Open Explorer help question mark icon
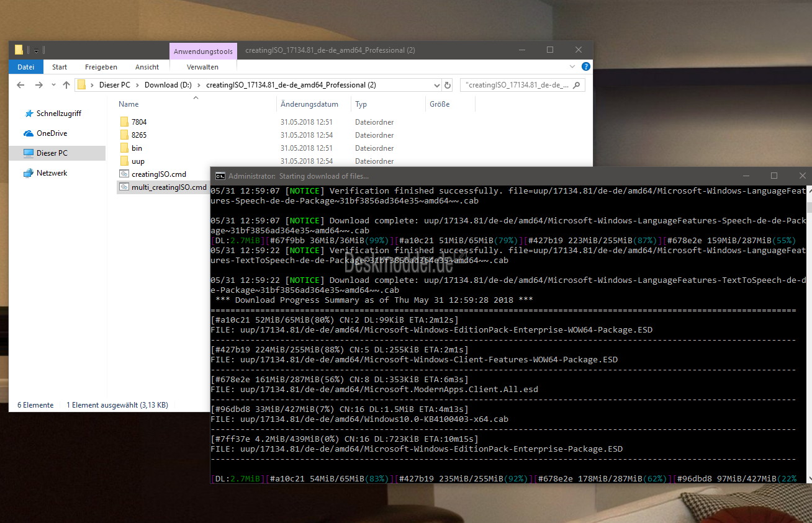 pyautogui.click(x=585, y=66)
